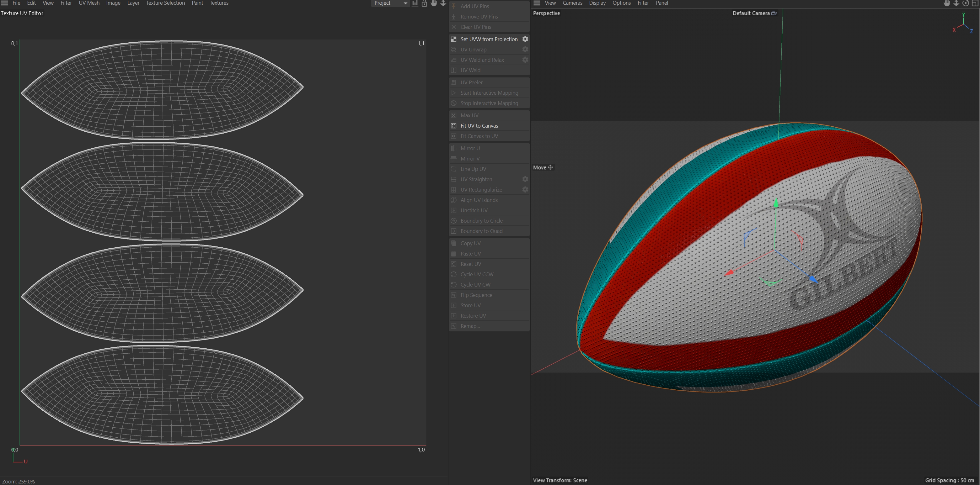The height and width of the screenshot is (485, 980).
Task: Click the UV editor pan hand icon
Action: 434,3
